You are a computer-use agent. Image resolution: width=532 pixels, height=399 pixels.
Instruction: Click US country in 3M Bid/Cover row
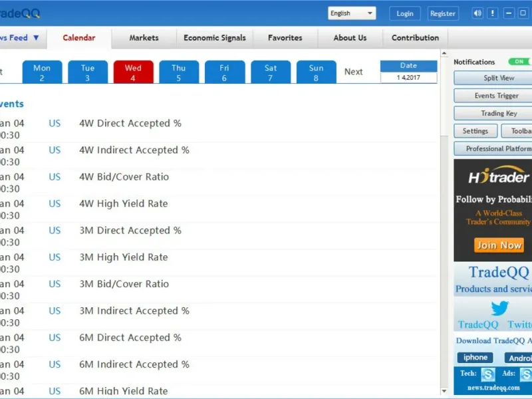(x=55, y=284)
